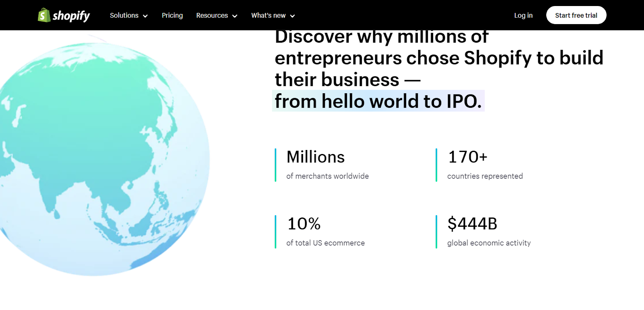This screenshot has width=644, height=310.
Task: Open the What's new menu
Action: coord(273,15)
